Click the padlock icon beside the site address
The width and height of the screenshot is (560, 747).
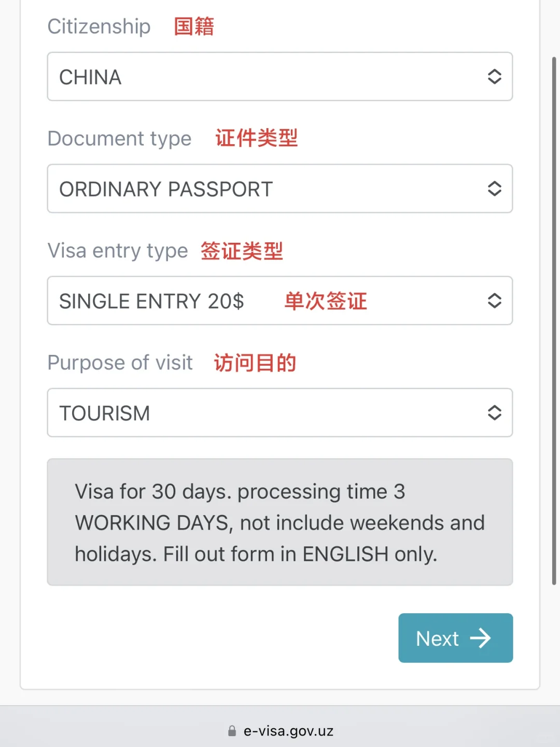click(232, 731)
